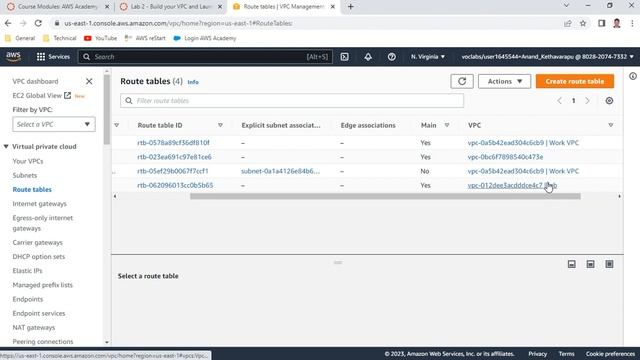Click the table horizontal scrollbar
640x360 pixels.
(385, 196)
